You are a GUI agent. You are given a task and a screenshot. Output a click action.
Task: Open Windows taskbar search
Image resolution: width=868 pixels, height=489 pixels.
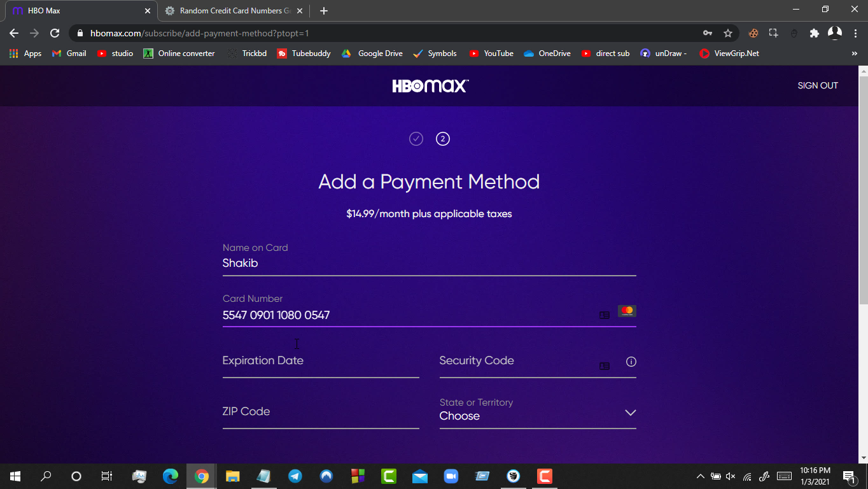[46, 476]
